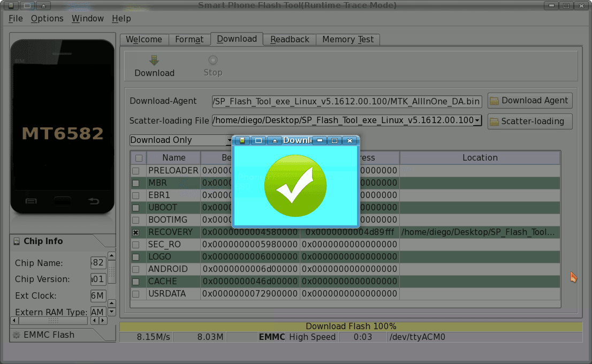This screenshot has height=364, width=592.
Task: Toggle the select-all checkbox in the table header
Action: (138, 157)
